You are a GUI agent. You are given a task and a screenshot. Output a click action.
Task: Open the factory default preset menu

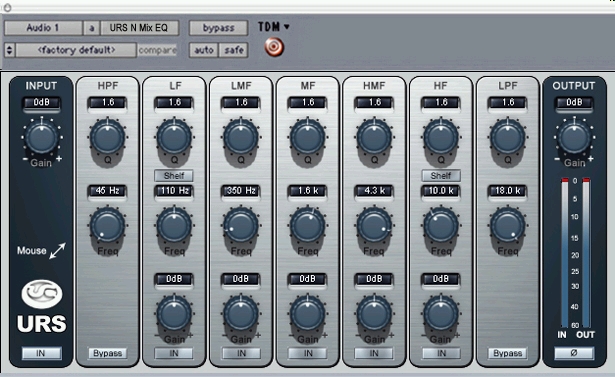coord(76,50)
